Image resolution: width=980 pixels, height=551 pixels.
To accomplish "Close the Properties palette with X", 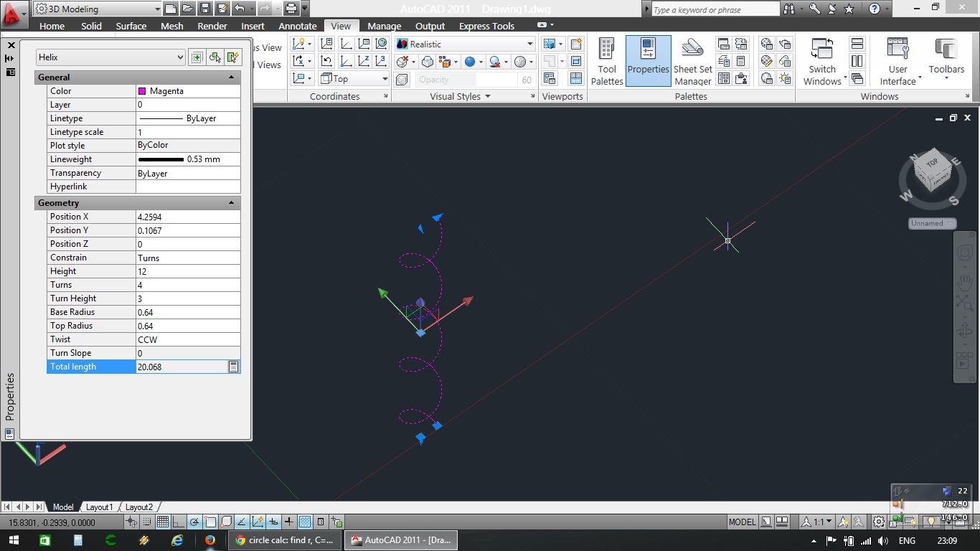I will [x=11, y=44].
